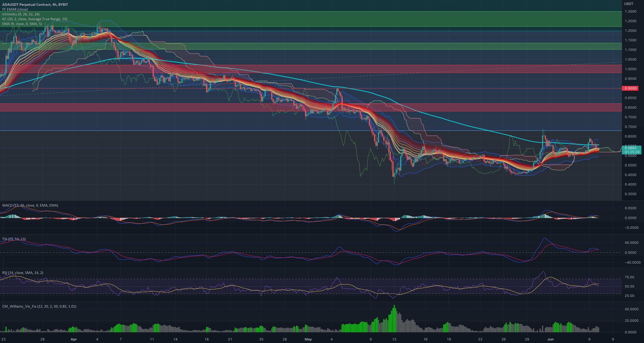Image resolution: width=644 pixels, height=343 pixels.
Task: Click the 19 date label on the time axis
Action: pyautogui.click(x=449, y=339)
